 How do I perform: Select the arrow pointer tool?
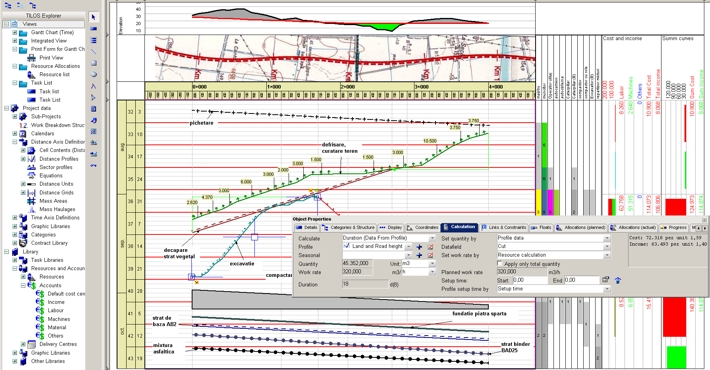pos(94,17)
